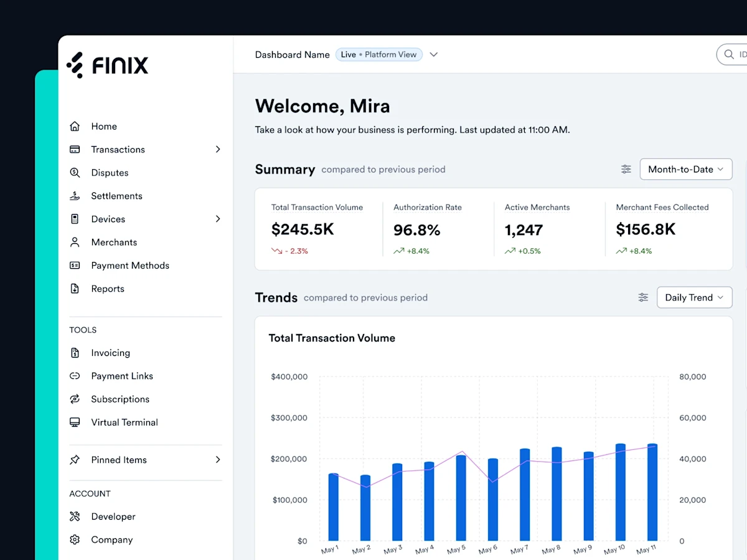Open Summary filter sliders icon

(x=626, y=169)
